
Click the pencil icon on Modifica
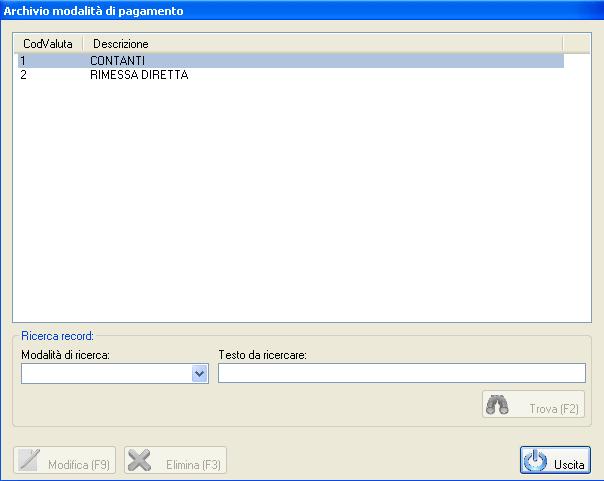[x=29, y=460]
